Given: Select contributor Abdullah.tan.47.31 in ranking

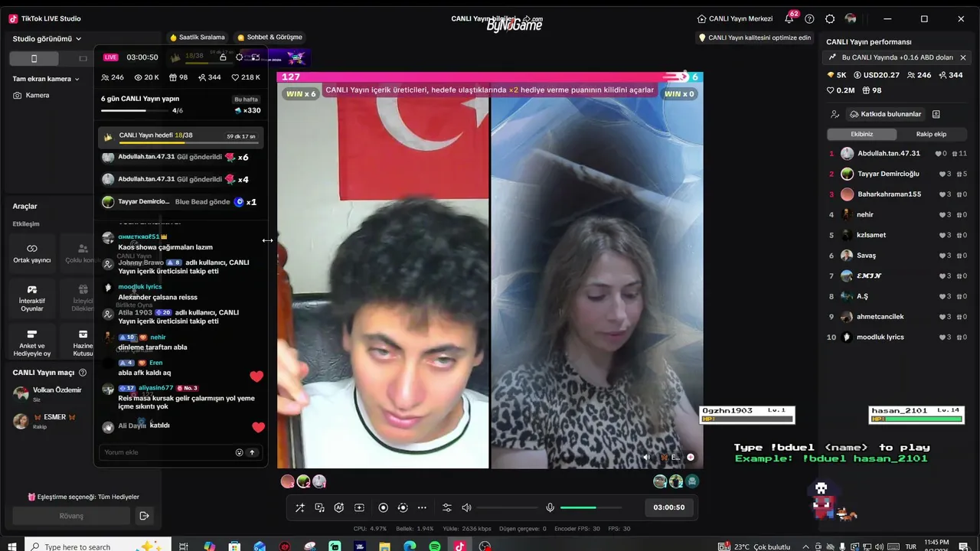Looking at the screenshot, I should pos(897,153).
